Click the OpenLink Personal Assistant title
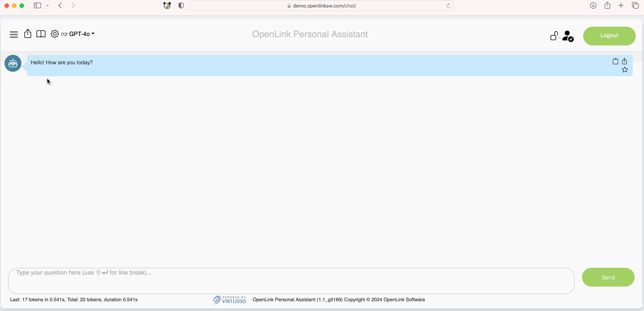Screen dimensions: 644x311 click(310, 34)
